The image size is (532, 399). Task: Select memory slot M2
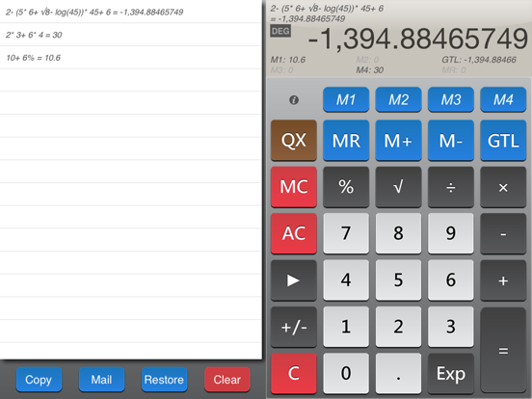point(398,100)
